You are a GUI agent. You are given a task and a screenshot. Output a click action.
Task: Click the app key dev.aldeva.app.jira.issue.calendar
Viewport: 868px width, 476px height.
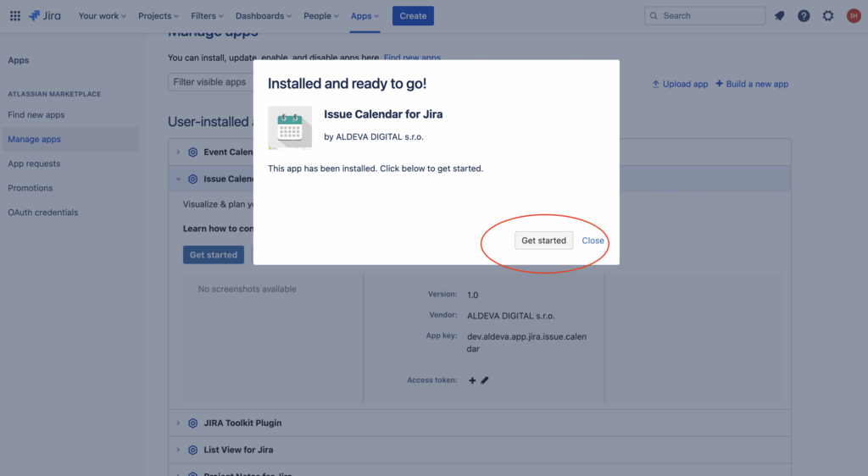click(x=526, y=343)
